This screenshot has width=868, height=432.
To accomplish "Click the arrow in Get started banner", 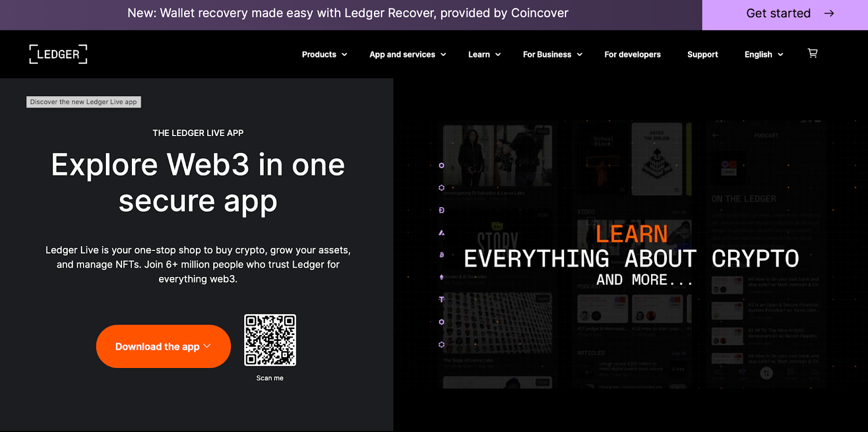I will point(829,14).
